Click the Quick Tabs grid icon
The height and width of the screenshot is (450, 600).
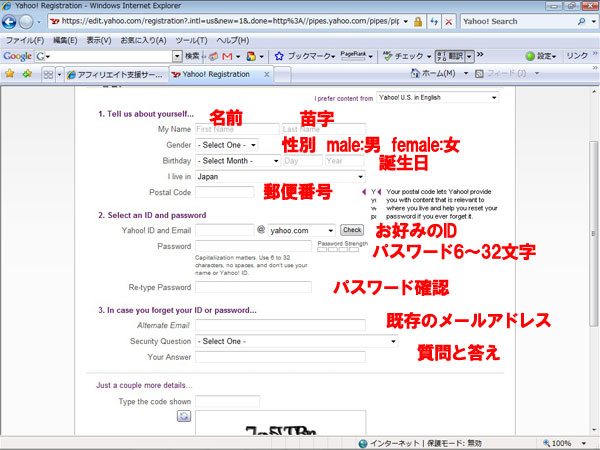point(48,74)
